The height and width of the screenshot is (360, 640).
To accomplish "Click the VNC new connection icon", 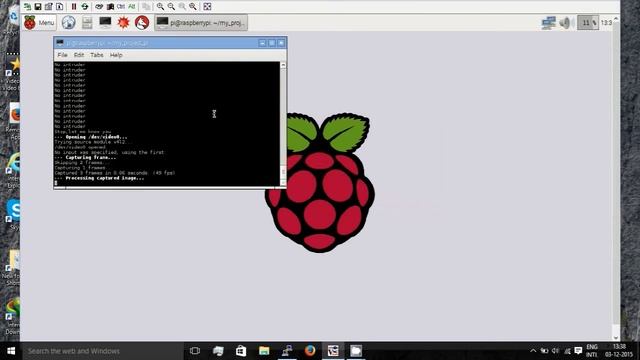I will pyautogui.click(x=27, y=7).
